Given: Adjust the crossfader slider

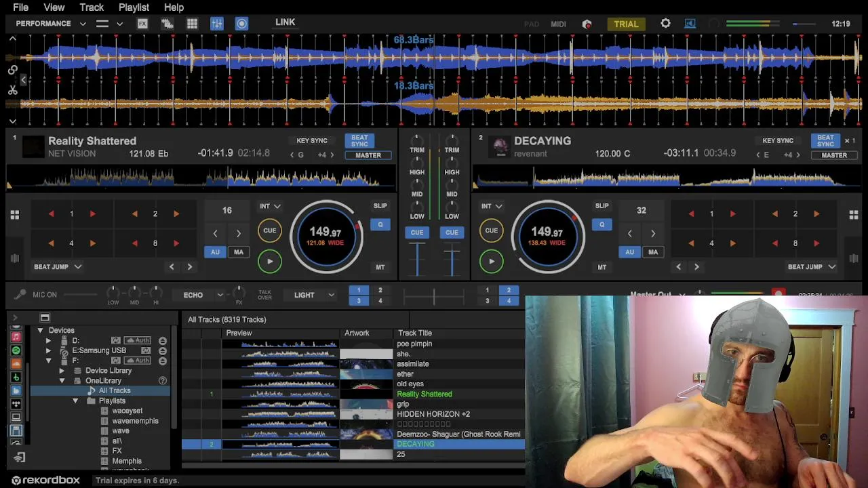Looking at the screenshot, I should click(434, 296).
